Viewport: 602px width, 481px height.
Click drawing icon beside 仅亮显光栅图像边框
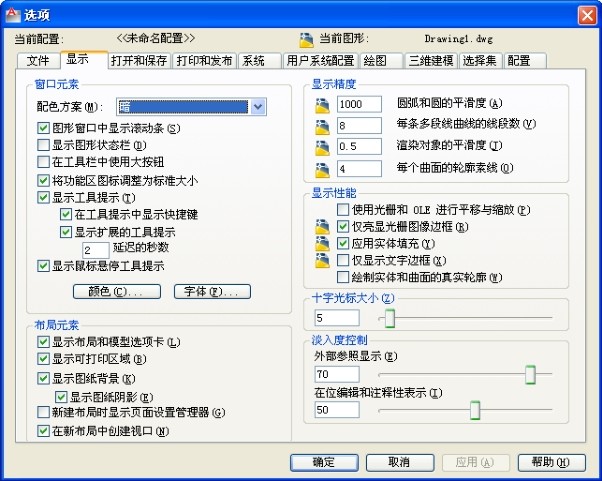tap(322, 226)
